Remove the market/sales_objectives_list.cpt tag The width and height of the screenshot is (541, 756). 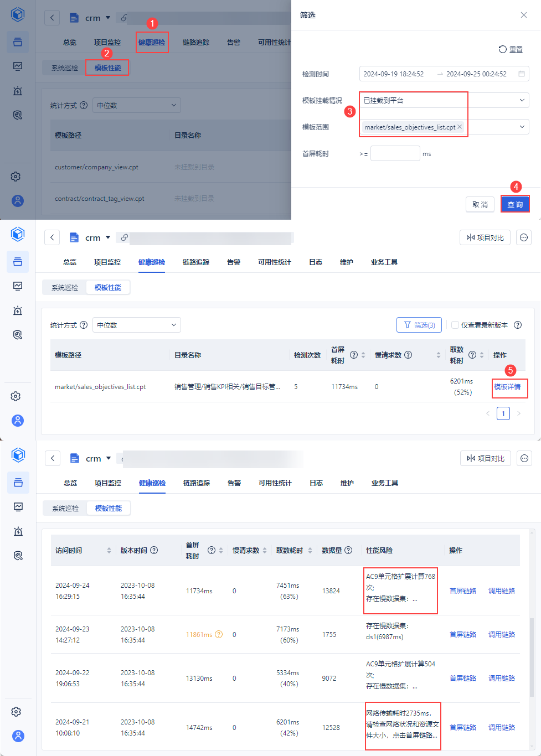point(460,127)
